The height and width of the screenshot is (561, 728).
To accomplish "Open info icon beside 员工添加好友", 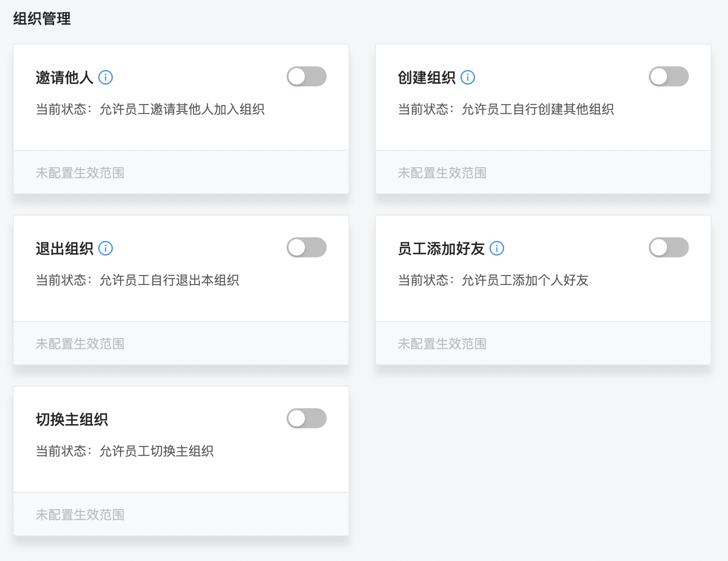I will coord(497,248).
